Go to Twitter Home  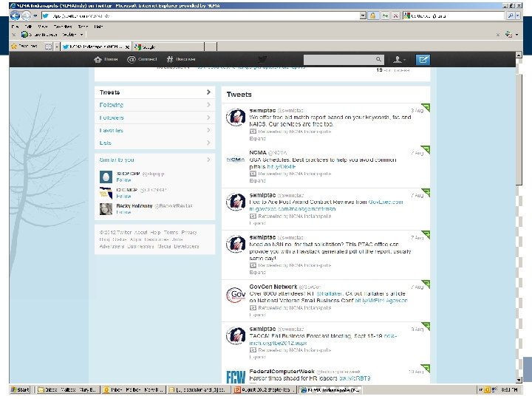coord(106,59)
